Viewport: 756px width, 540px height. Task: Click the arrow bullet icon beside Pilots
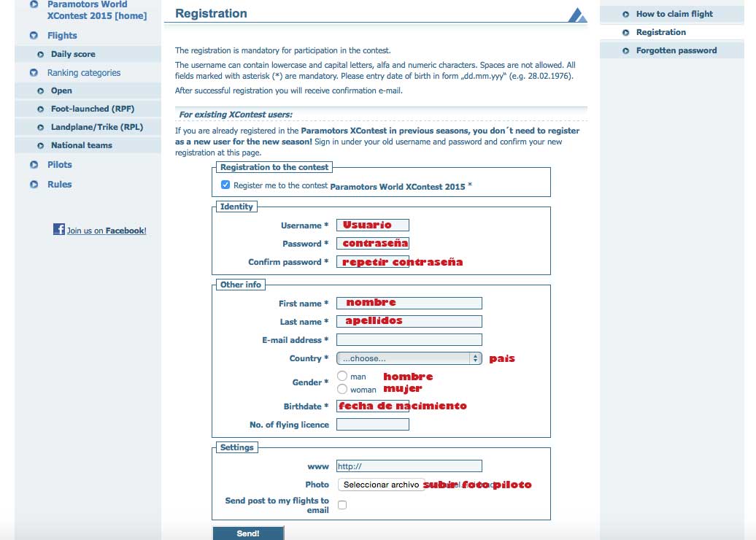click(x=34, y=165)
